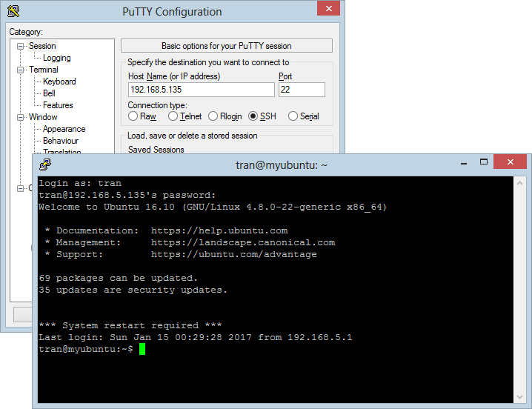Collapse the partially hidden Connection tree node
532x409 pixels.
(x=20, y=188)
